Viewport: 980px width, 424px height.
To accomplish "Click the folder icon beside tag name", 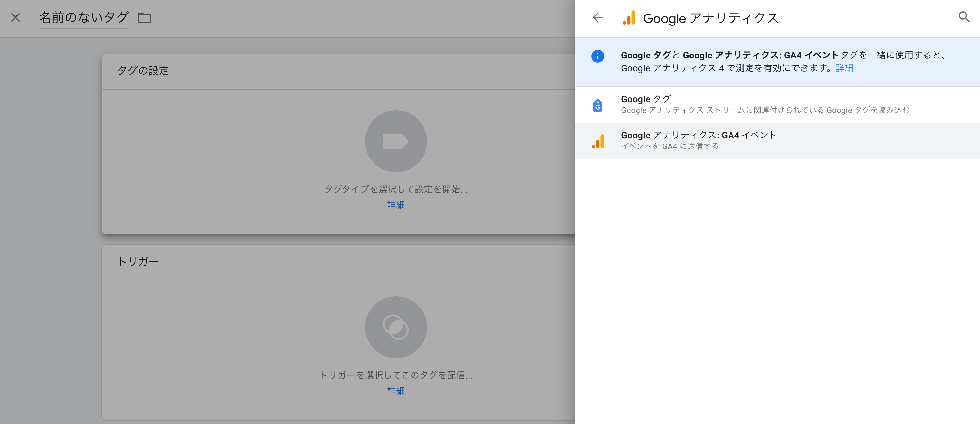I will pyautogui.click(x=145, y=18).
